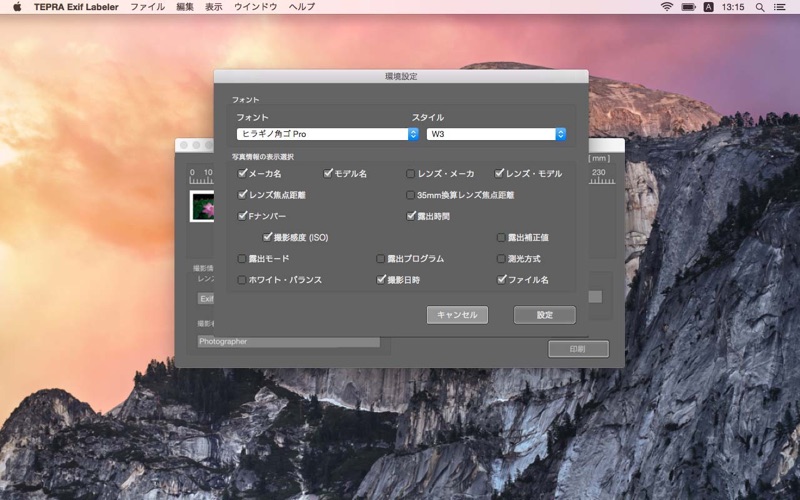Uncheck the 撮影日時 checkbox

pos(381,280)
